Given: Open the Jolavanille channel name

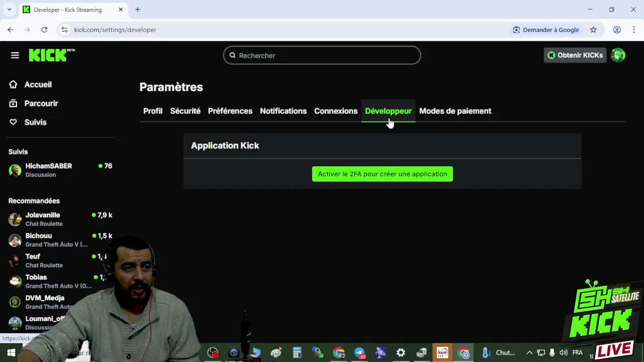Looking at the screenshot, I should [43, 215].
